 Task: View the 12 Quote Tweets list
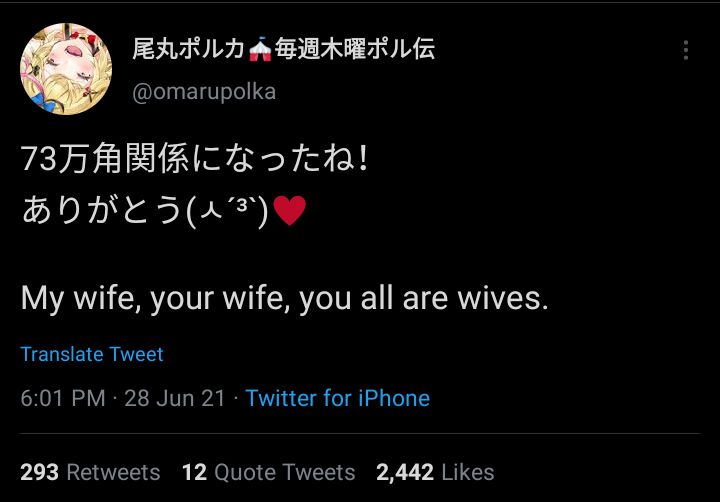(268, 472)
